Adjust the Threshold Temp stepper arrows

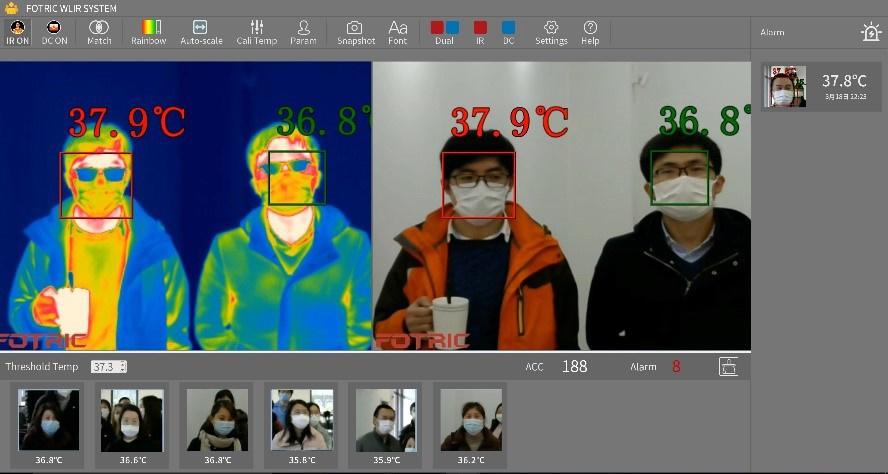(x=123, y=367)
